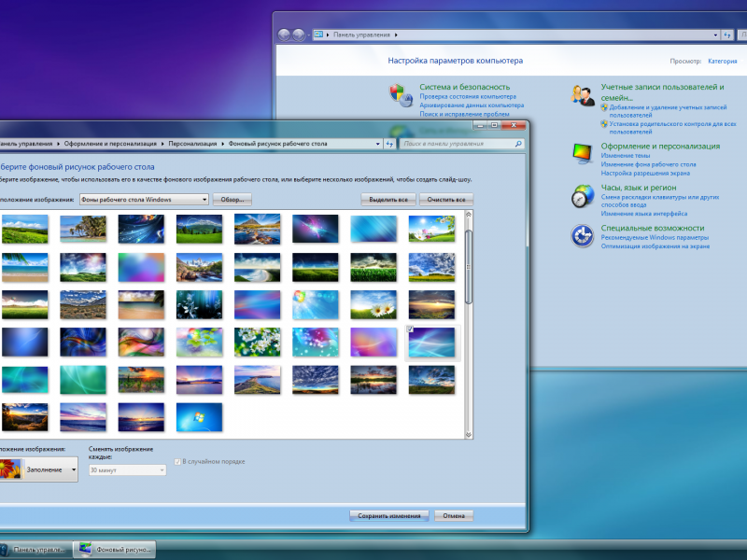Screen dimensions: 747x560
Task: Refresh the back Control Panel window address bar
Action: (727, 35)
